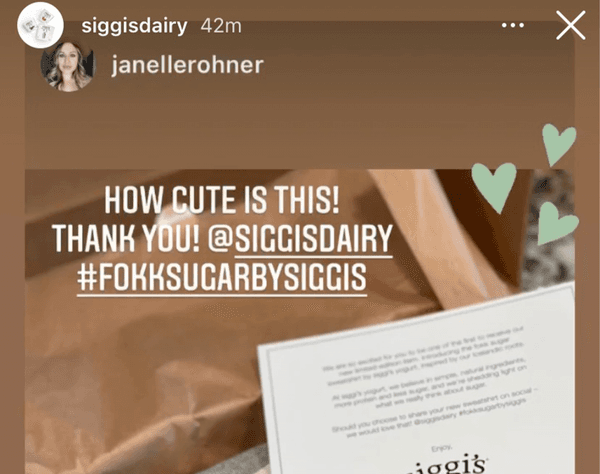Tap the topmost green heart sticker
The height and width of the screenshot is (474, 600).
click(x=559, y=144)
